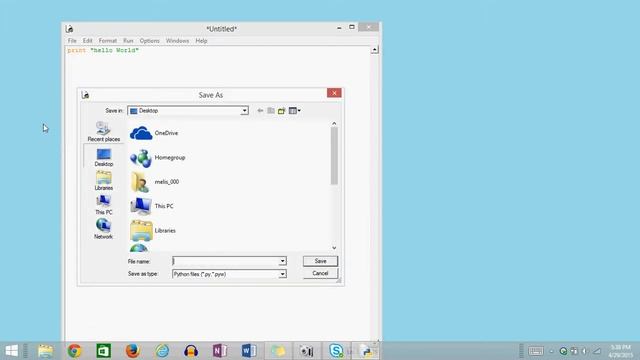
Task: Open the File menu in IDLE window
Action: click(x=72, y=41)
